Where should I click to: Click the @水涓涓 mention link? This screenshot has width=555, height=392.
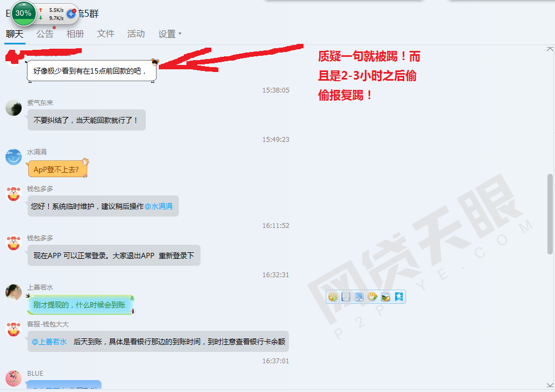(x=158, y=206)
